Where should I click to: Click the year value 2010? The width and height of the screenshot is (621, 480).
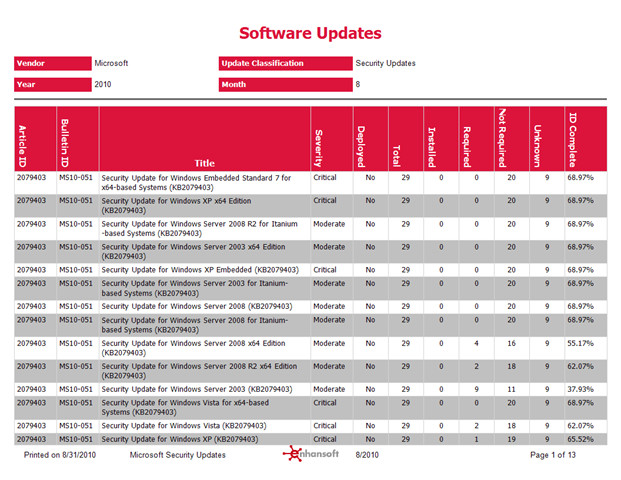[x=103, y=84]
